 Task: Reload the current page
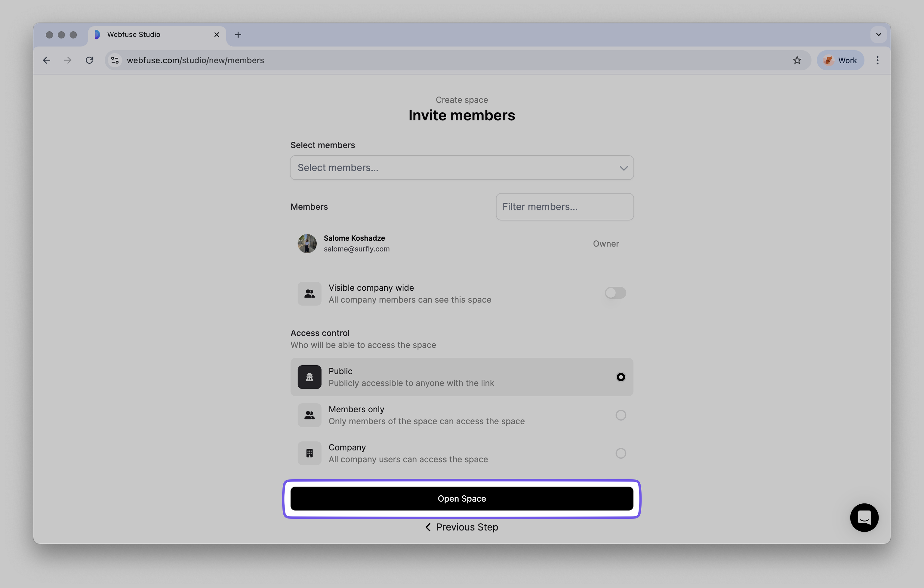click(x=89, y=60)
